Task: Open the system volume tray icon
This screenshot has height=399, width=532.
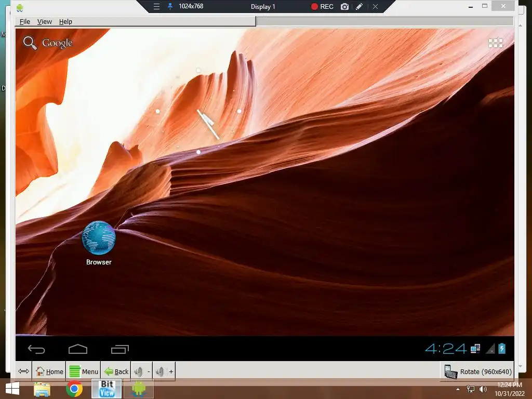Action: pos(483,389)
